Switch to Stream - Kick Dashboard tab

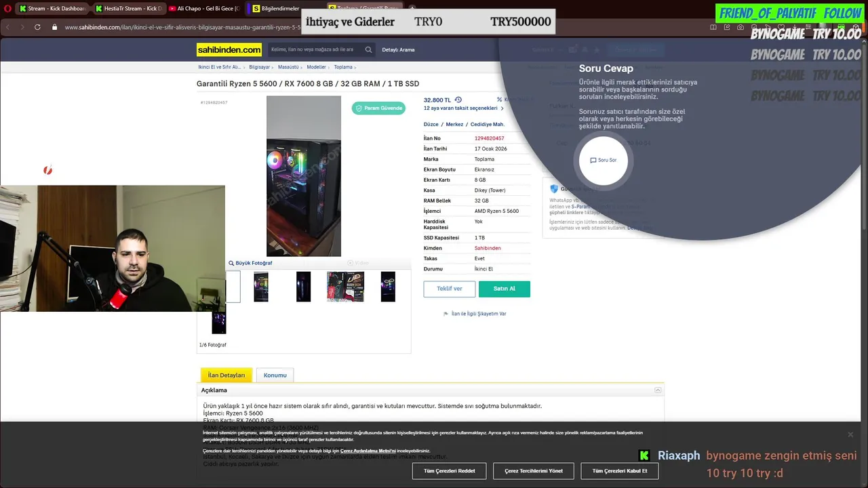tap(52, 8)
